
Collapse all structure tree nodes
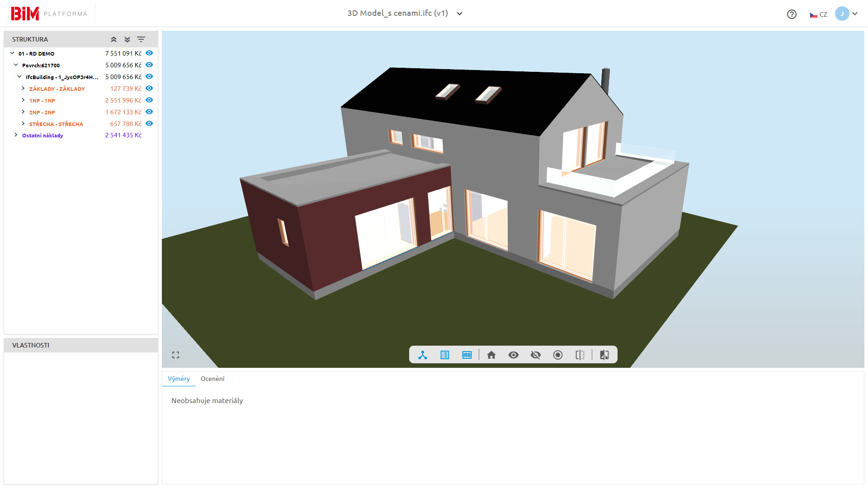pyautogui.click(x=114, y=40)
